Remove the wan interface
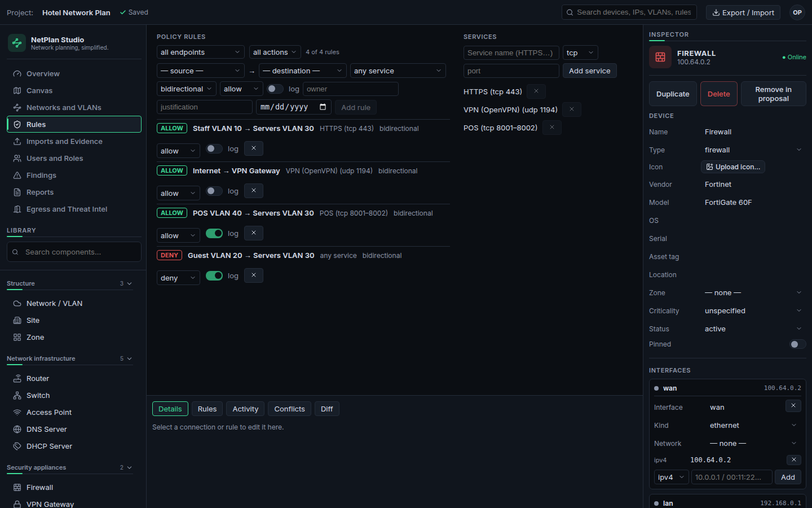Viewport: 812px width, 508px height. click(x=793, y=406)
